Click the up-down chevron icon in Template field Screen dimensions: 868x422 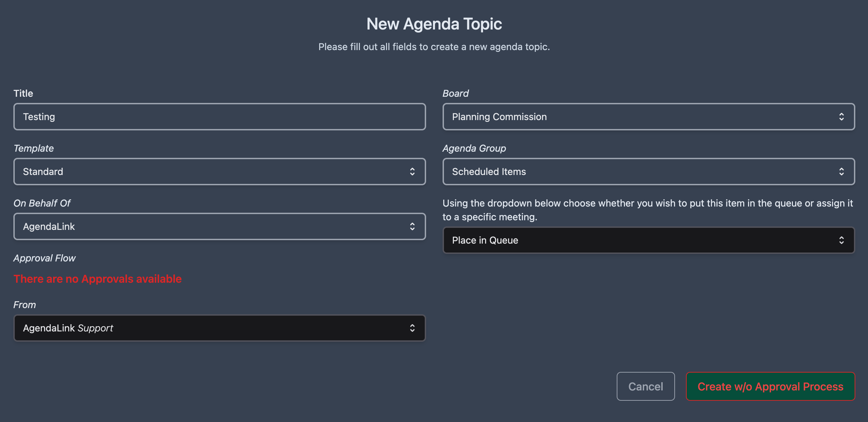click(x=412, y=172)
